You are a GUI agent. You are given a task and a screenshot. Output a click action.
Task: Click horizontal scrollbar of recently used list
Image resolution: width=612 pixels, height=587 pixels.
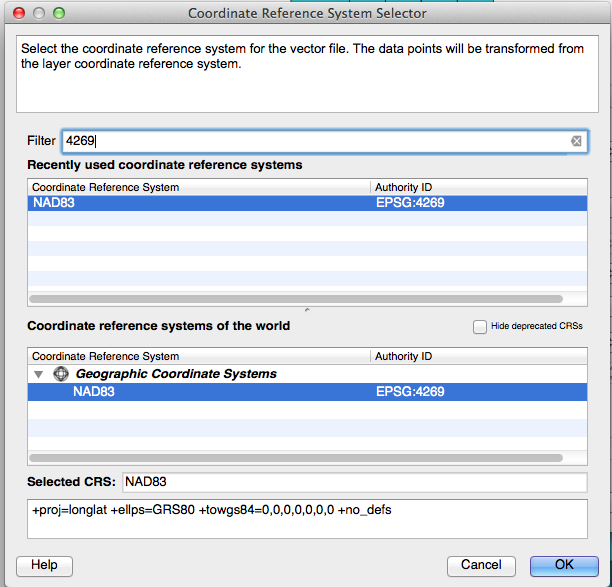(296, 299)
